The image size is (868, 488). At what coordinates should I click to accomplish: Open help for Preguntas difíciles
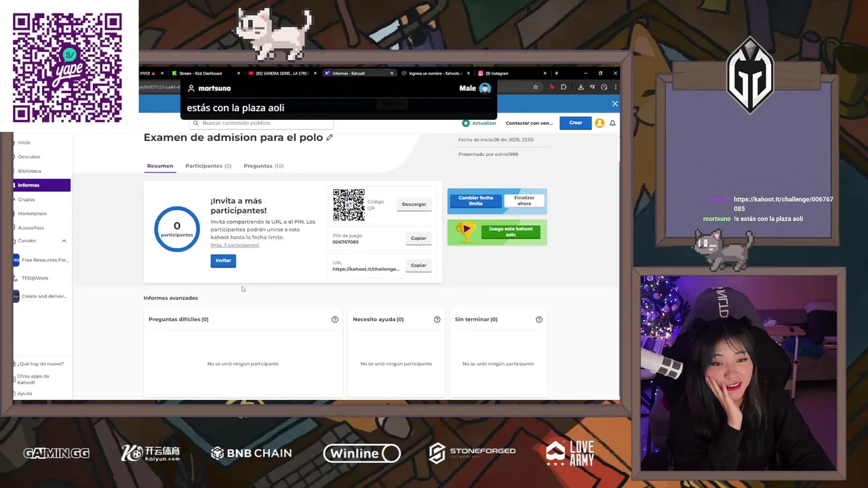pyautogui.click(x=334, y=319)
